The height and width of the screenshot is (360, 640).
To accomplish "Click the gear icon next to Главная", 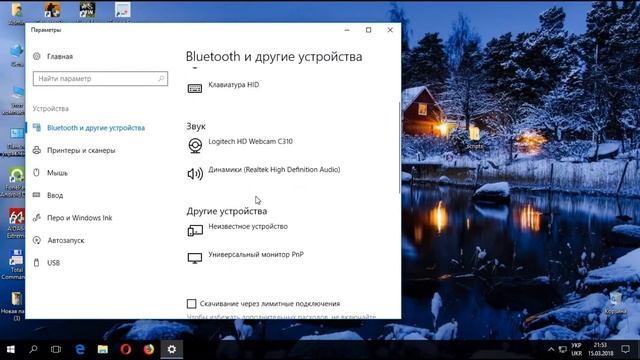I will tap(37, 56).
